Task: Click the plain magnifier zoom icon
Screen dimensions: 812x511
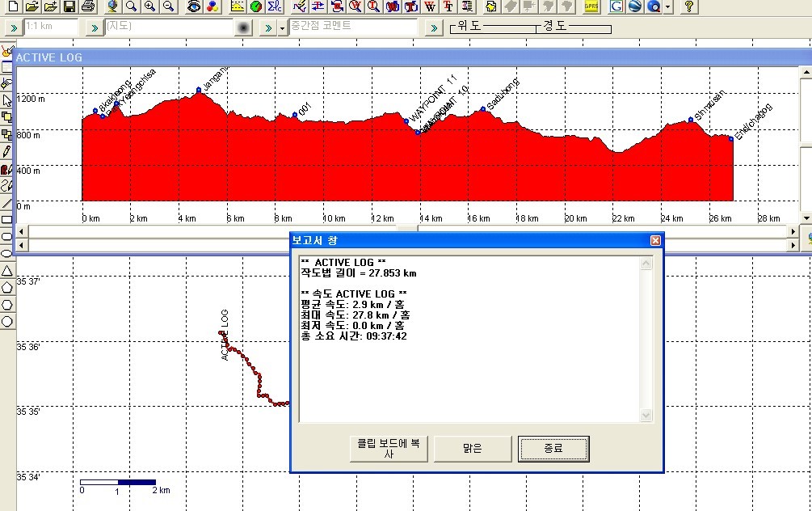Action: [x=131, y=6]
